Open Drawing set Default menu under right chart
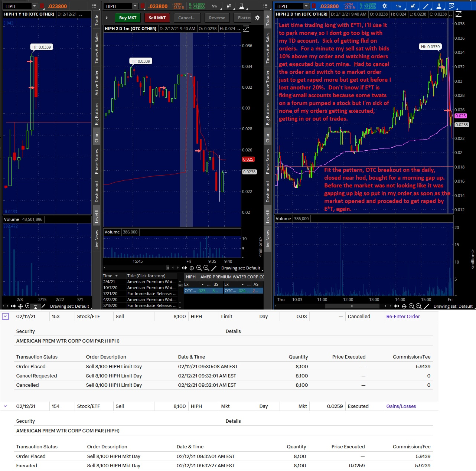The width and height of the screenshot is (476, 471). click(x=453, y=306)
